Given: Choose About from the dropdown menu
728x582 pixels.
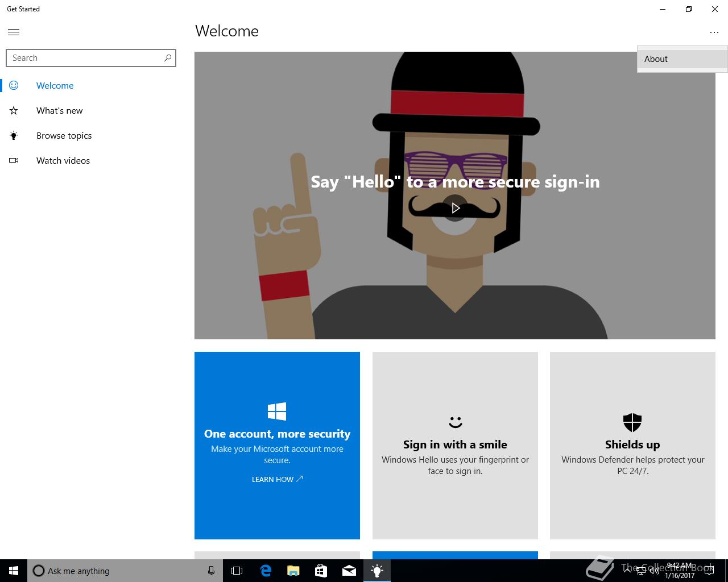Looking at the screenshot, I should (x=682, y=59).
